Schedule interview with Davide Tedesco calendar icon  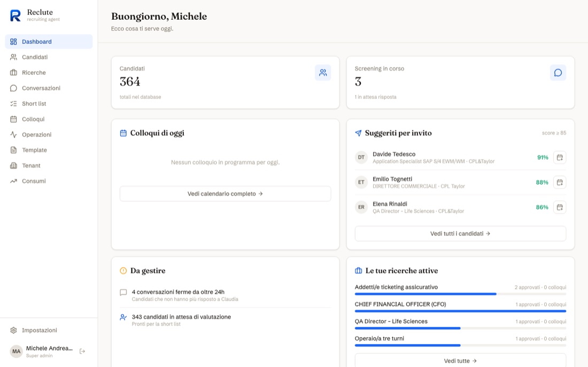(x=560, y=158)
